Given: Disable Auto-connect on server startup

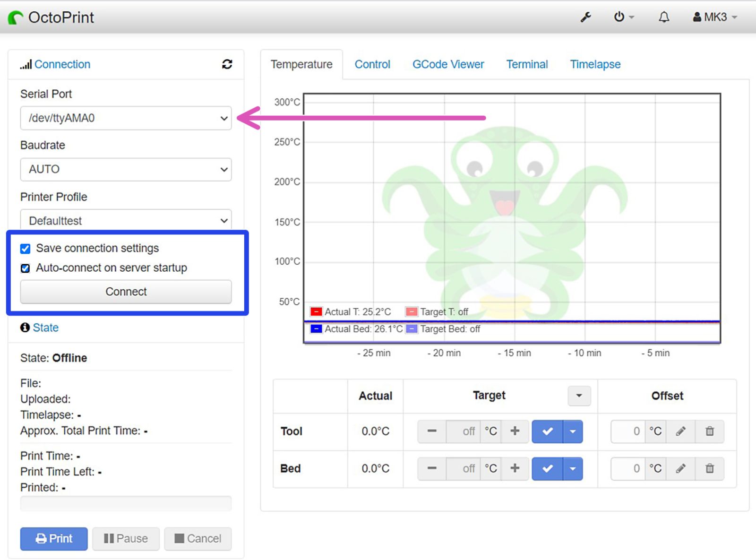Looking at the screenshot, I should 26,268.
